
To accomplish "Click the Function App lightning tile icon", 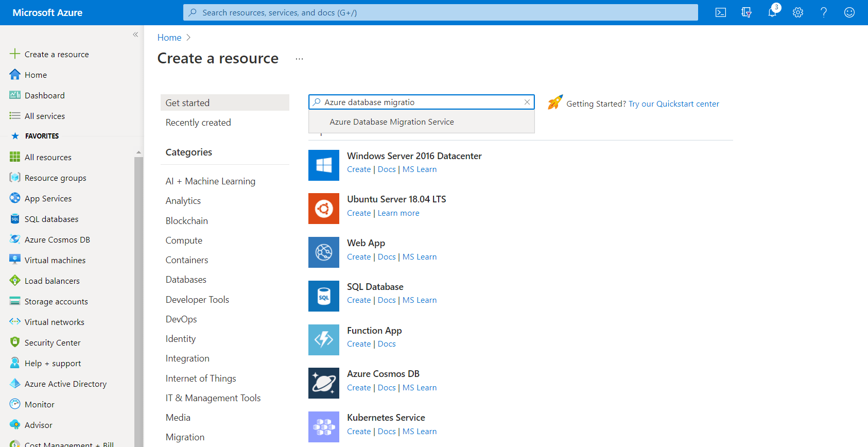I will 324,340.
